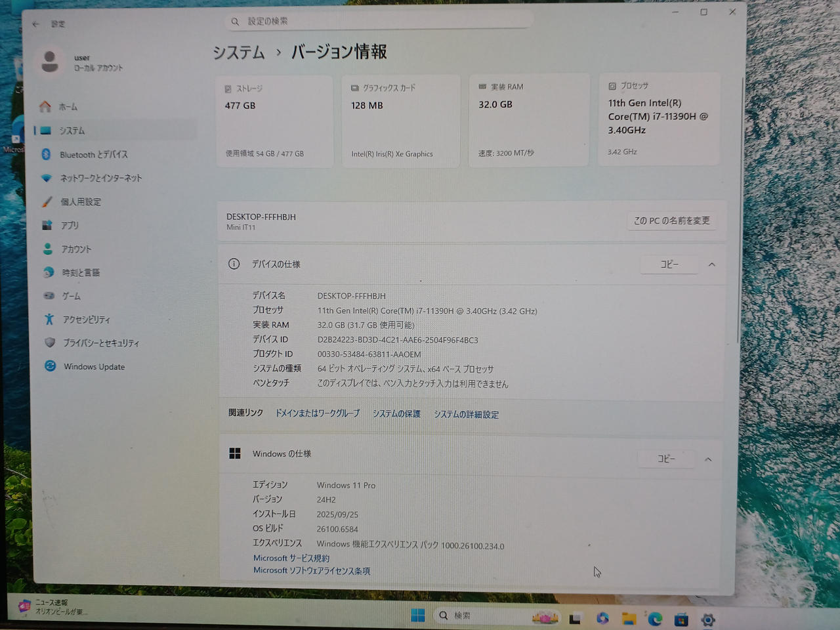
Task: Copy device specifications with コピー button
Action: [669, 264]
